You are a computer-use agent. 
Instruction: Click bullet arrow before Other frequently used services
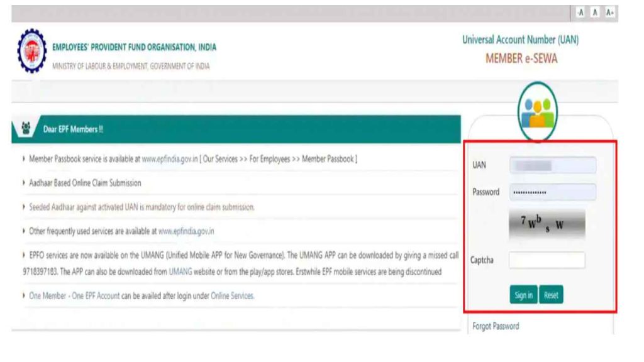[24, 231]
